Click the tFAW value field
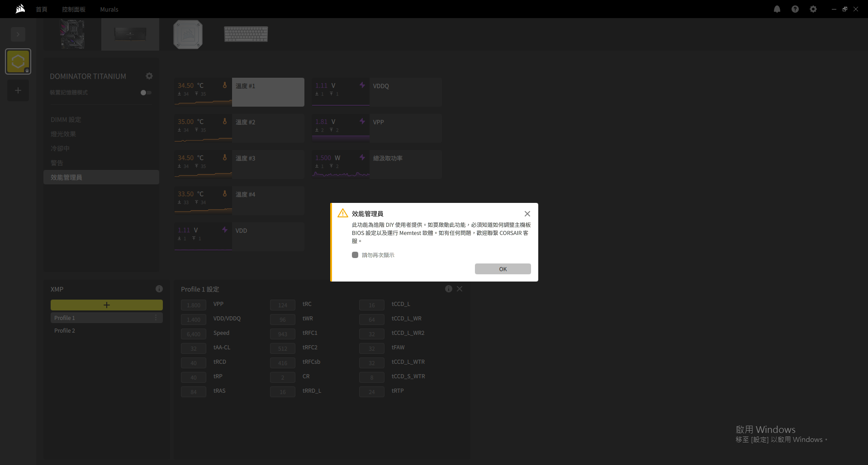This screenshot has width=868, height=465. pos(372,348)
